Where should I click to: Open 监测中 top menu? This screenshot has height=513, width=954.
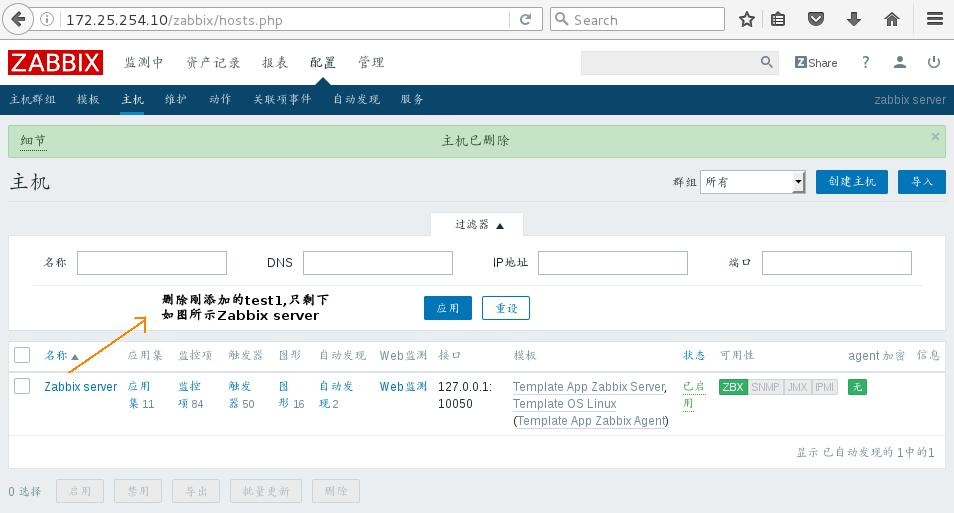pyautogui.click(x=144, y=63)
